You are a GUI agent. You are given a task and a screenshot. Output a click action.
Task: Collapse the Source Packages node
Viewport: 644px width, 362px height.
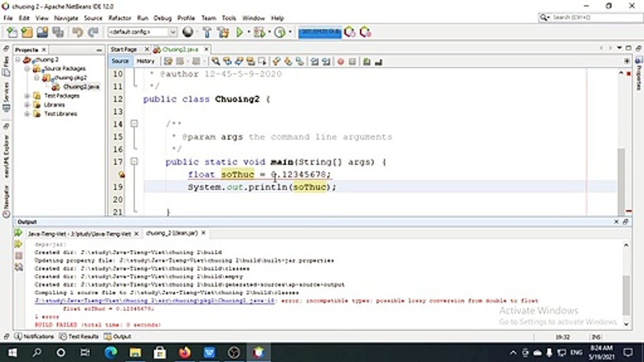[x=27, y=68]
